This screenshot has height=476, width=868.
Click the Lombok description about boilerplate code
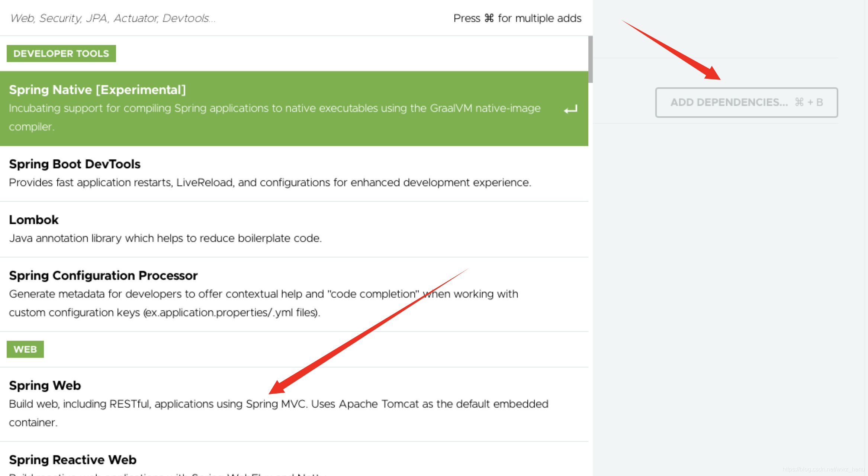(165, 238)
